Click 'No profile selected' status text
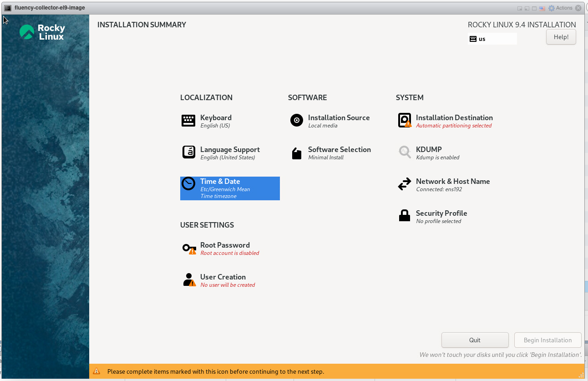 438,221
